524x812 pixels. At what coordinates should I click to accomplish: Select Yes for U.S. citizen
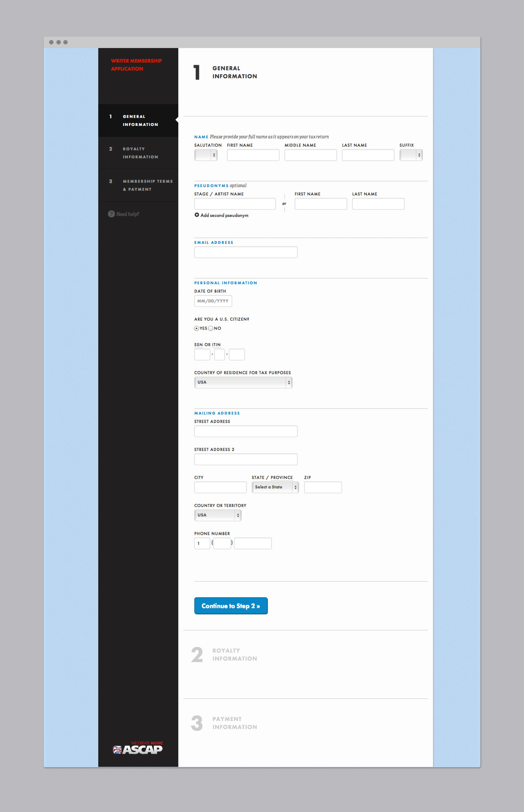196,328
